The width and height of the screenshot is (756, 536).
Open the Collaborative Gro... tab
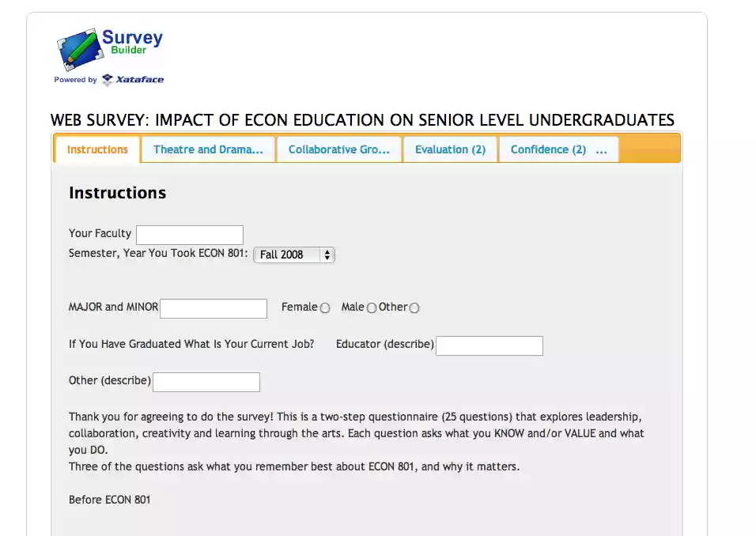(339, 149)
